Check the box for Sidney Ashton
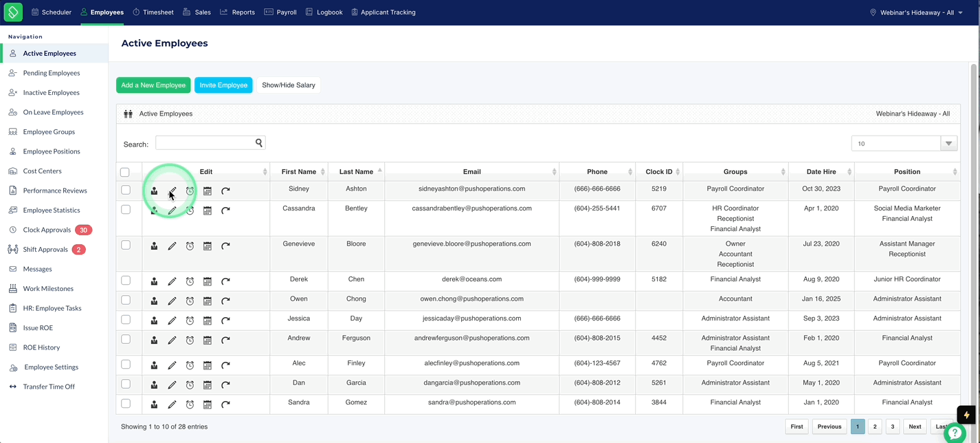The image size is (980, 443). (126, 190)
